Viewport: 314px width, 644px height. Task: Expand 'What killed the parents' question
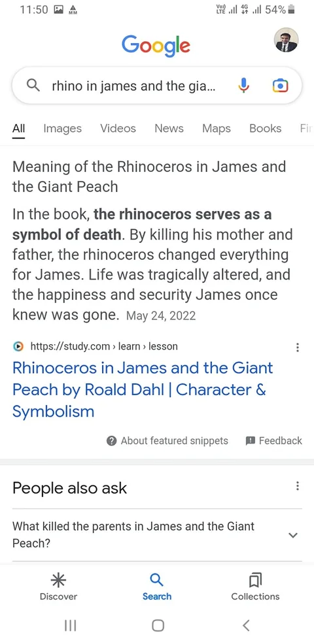(157, 535)
